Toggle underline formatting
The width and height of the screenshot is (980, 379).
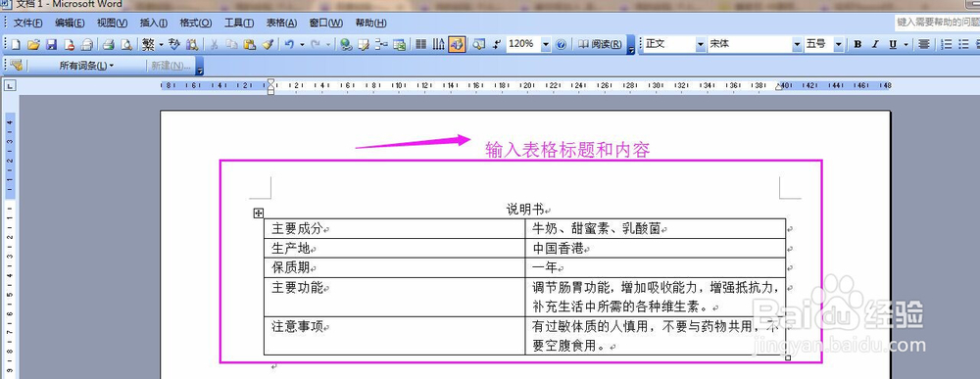click(x=893, y=44)
